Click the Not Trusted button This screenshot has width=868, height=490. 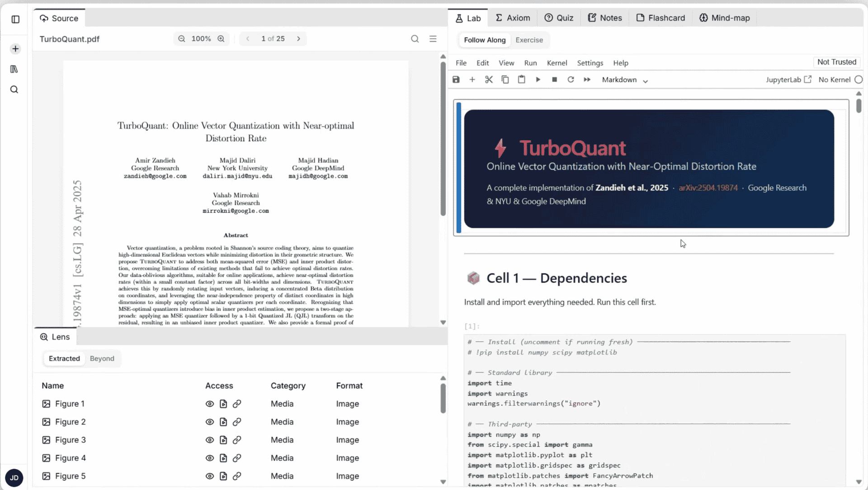(836, 62)
